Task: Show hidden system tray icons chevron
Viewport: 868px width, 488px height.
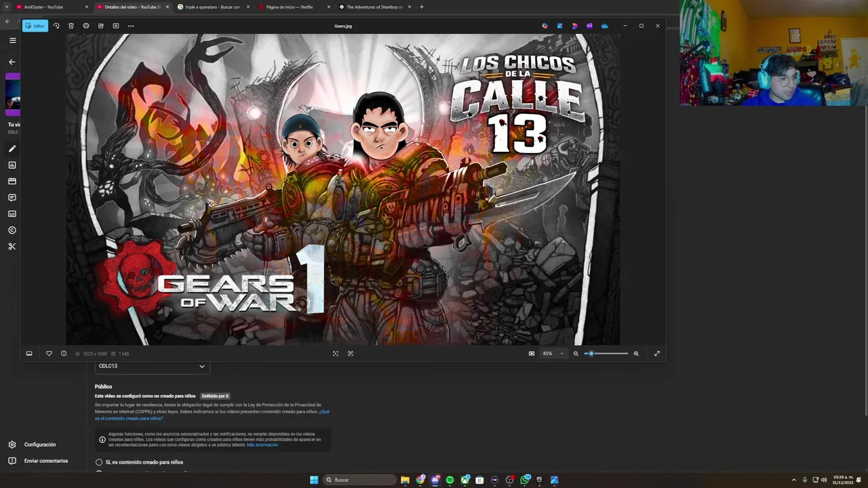Action: click(x=794, y=480)
